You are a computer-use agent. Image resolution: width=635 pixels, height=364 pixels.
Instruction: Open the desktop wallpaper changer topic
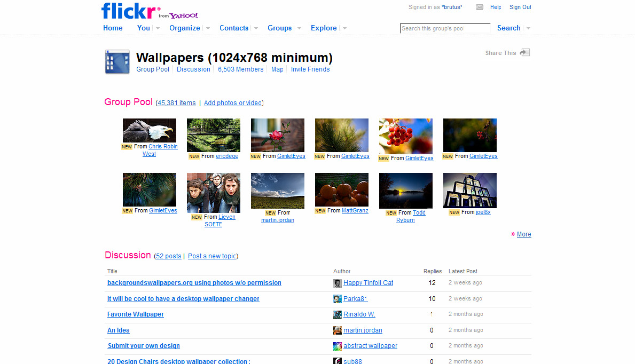coord(183,299)
